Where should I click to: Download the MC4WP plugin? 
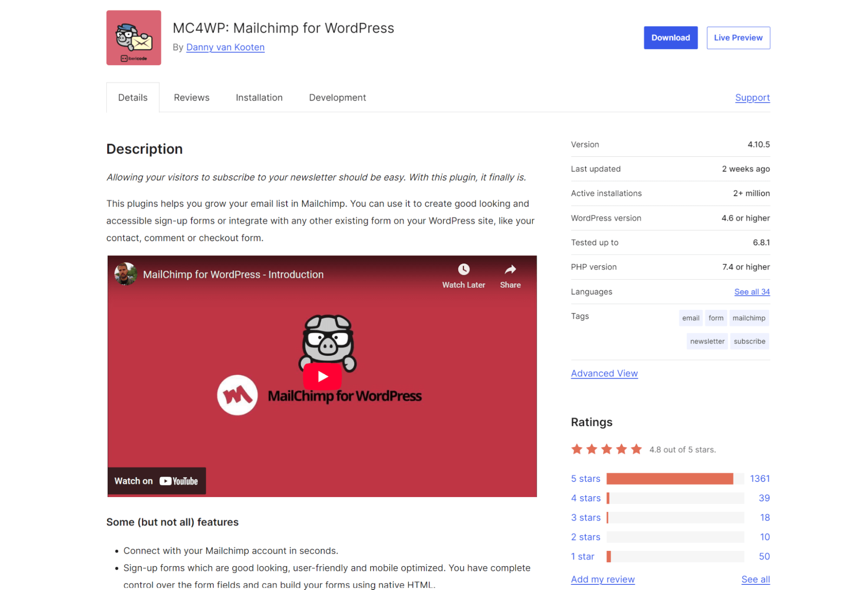point(670,38)
